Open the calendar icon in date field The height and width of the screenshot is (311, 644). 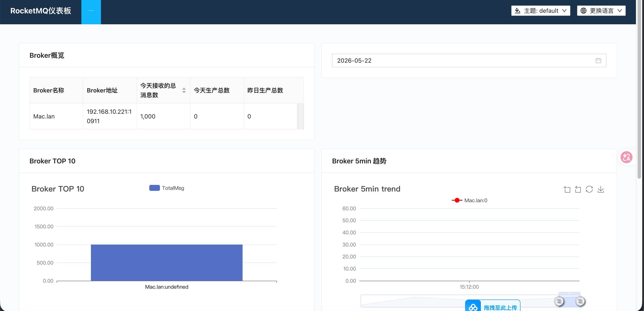598,60
